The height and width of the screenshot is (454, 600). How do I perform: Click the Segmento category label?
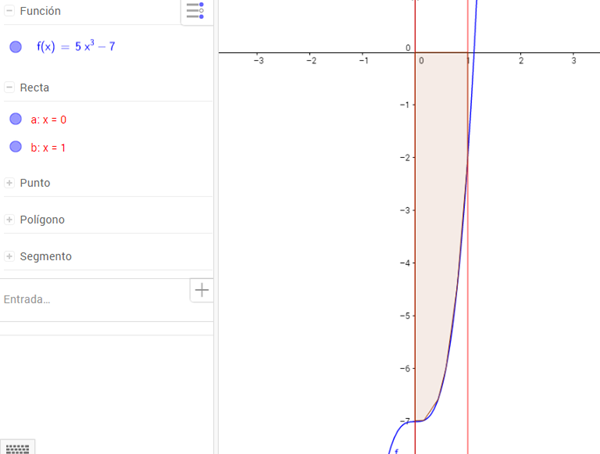point(46,256)
